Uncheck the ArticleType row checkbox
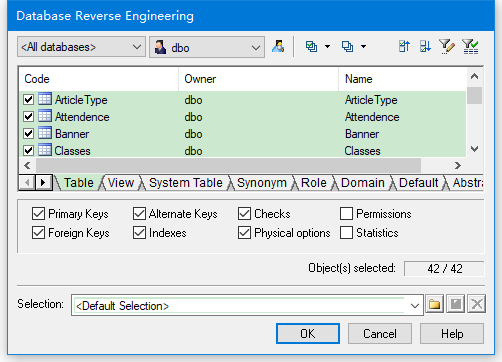 coord(29,99)
